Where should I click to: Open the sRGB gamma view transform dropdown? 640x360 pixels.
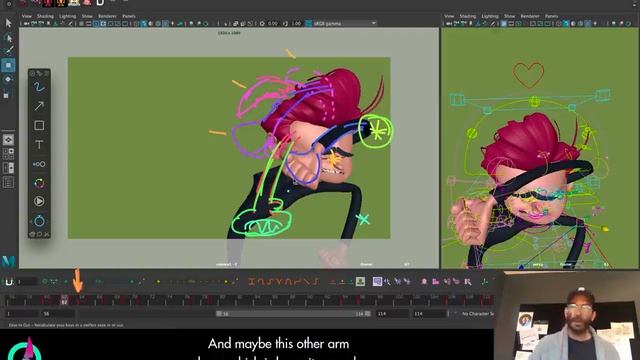tap(345, 24)
